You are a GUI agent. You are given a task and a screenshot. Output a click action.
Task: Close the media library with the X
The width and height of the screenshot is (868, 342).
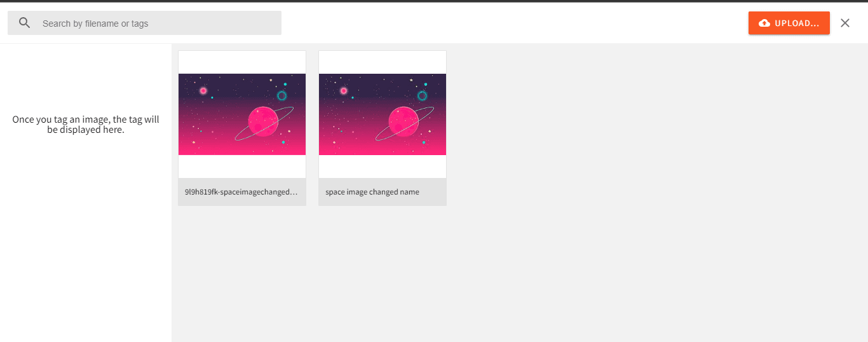[x=844, y=23]
